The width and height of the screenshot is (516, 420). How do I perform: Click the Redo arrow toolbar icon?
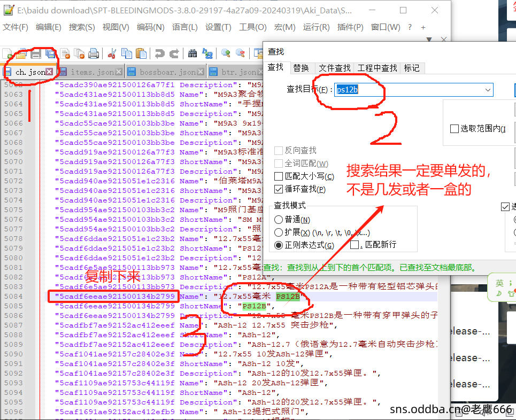point(174,53)
